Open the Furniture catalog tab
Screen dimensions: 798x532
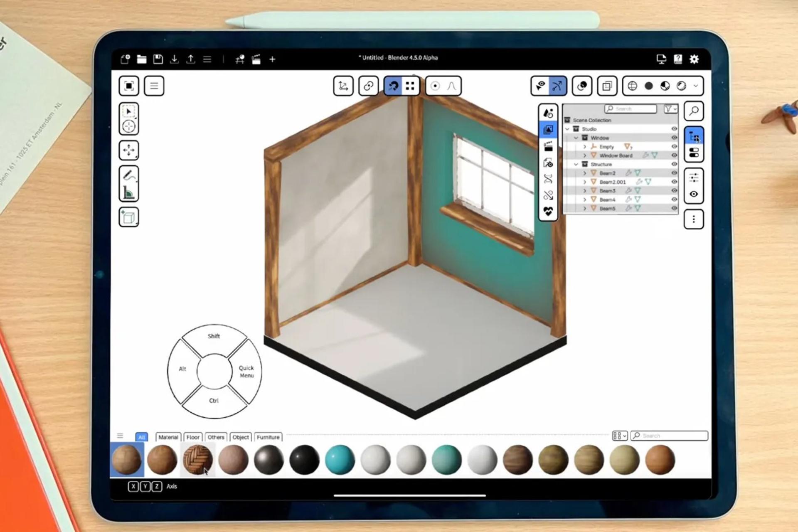pos(268,437)
